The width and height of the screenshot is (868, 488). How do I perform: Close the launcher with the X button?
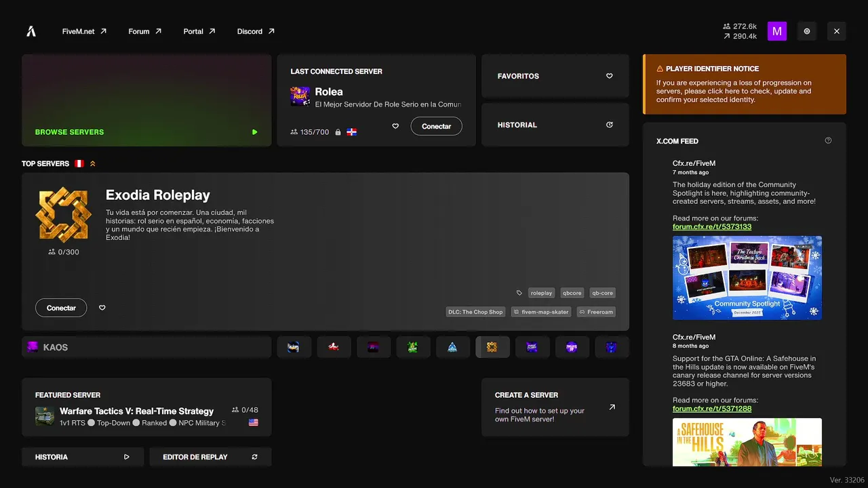837,31
